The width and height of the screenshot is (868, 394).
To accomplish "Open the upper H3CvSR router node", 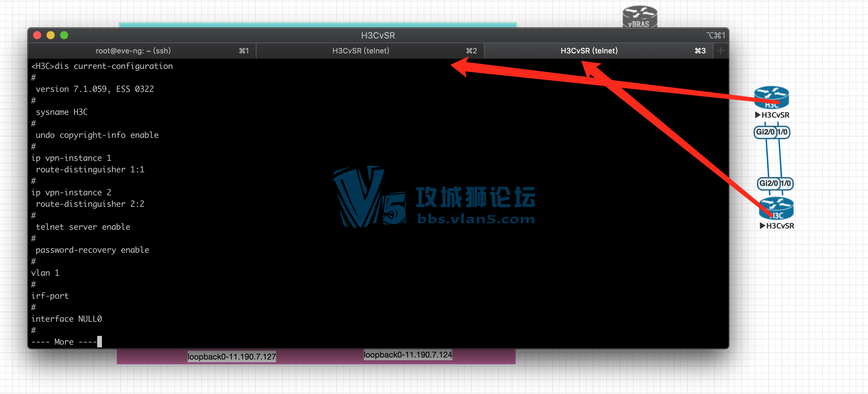I will 771,97.
